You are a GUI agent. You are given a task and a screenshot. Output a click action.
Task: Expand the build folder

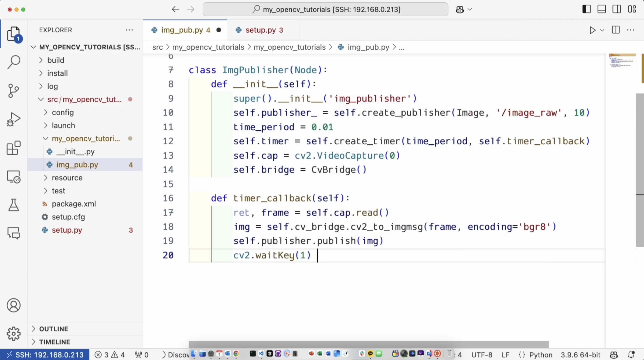point(56,60)
